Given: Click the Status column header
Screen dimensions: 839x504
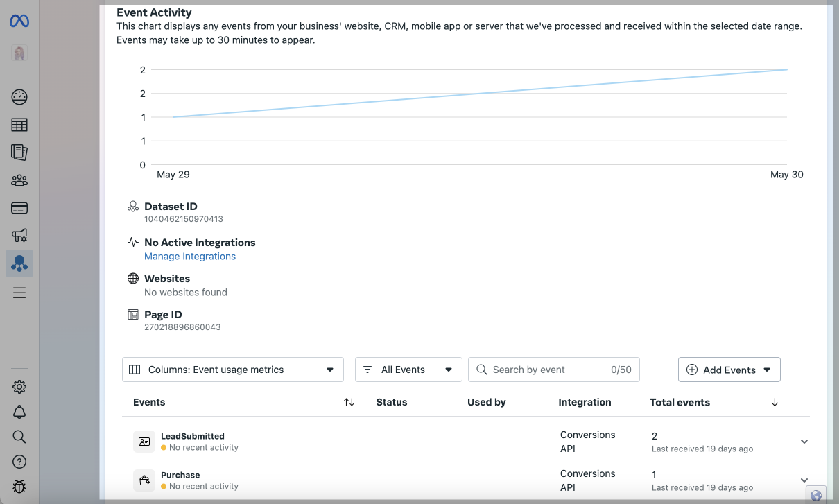Looking at the screenshot, I should pyautogui.click(x=392, y=402).
